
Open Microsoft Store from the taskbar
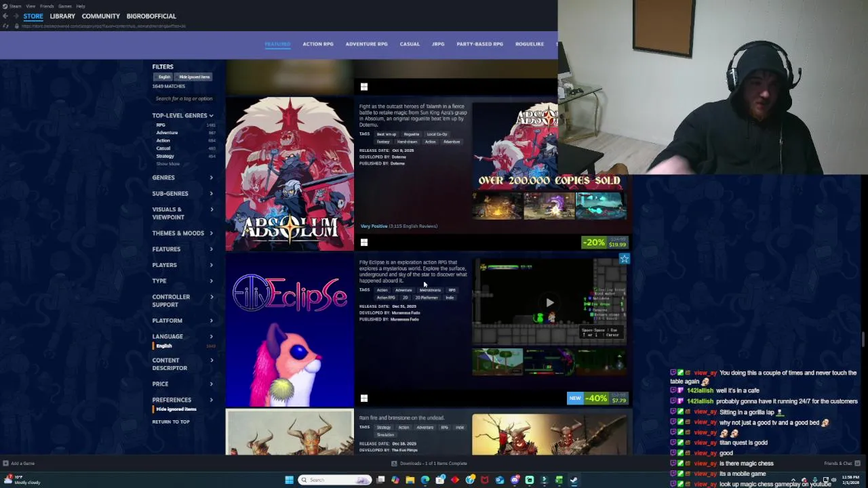tap(440, 480)
